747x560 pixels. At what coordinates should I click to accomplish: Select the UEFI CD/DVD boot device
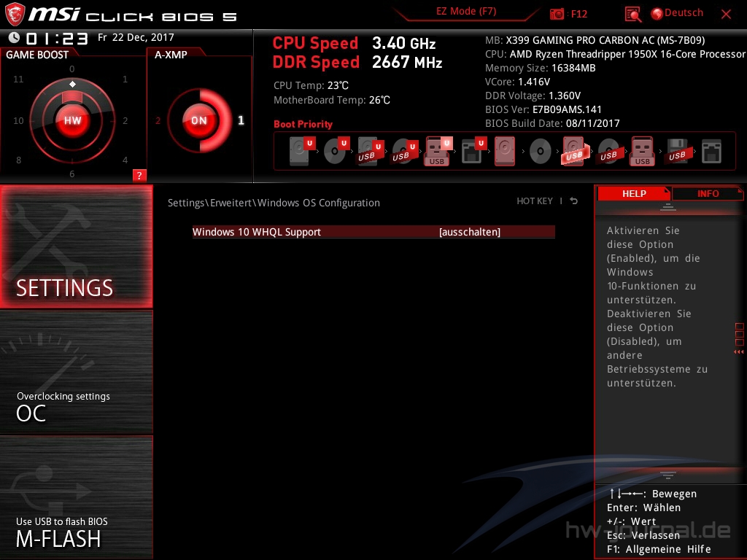click(336, 151)
